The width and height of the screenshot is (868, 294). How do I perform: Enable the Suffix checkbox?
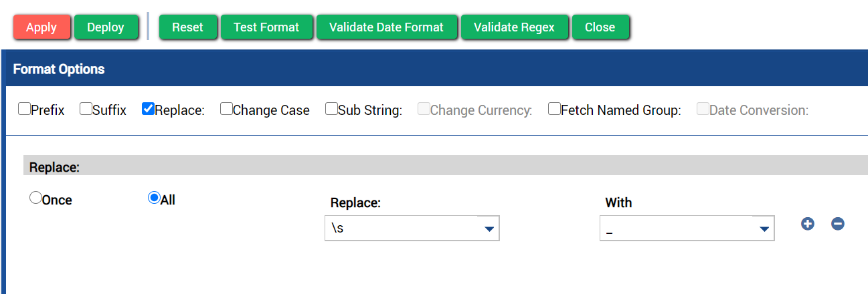[x=86, y=109]
